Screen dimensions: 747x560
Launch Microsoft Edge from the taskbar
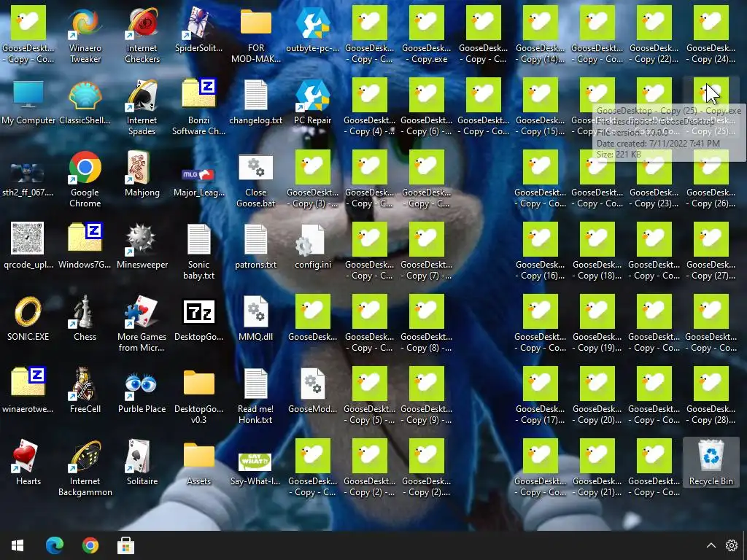(54, 545)
